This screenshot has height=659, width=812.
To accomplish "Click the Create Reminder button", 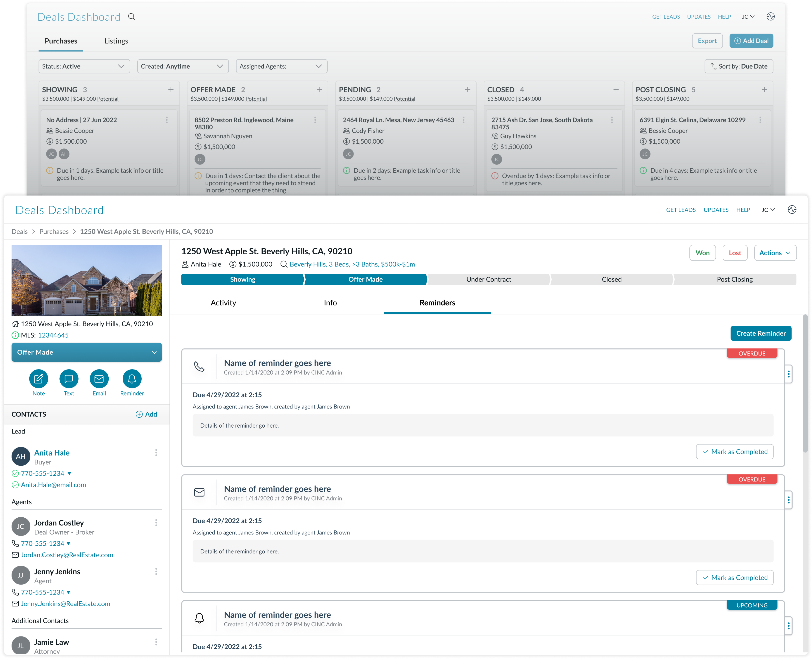I will coord(761,333).
